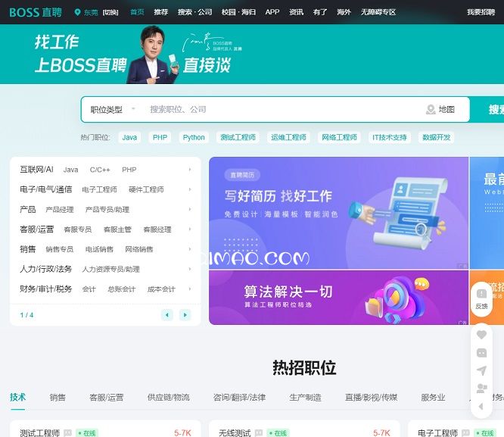Open 首页 in top navigation

[137, 12]
